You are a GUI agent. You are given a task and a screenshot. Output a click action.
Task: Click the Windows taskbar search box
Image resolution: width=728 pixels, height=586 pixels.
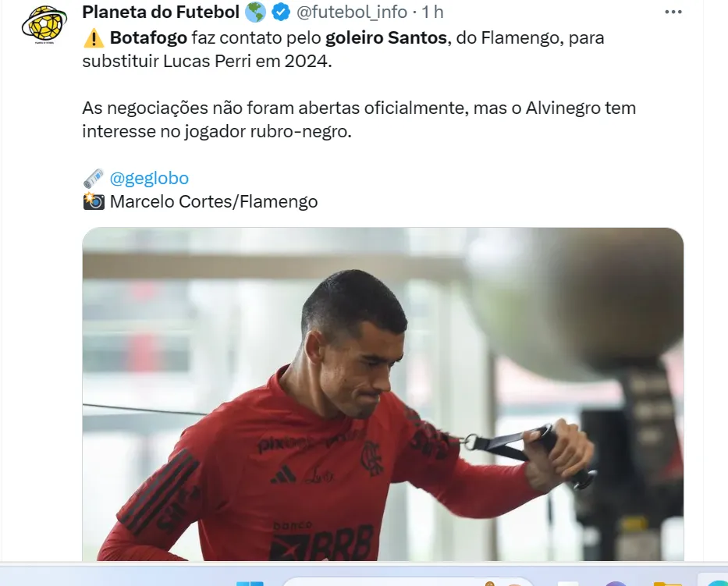[409, 582]
